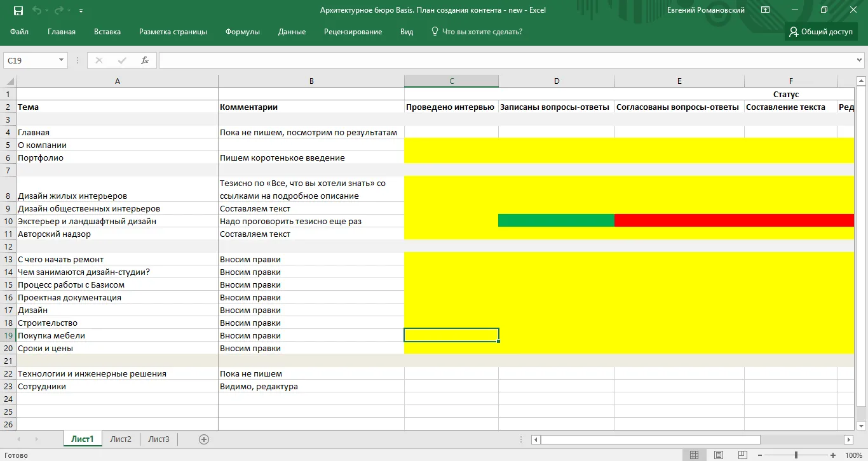Click into the Name Box showing C19

pos(31,60)
